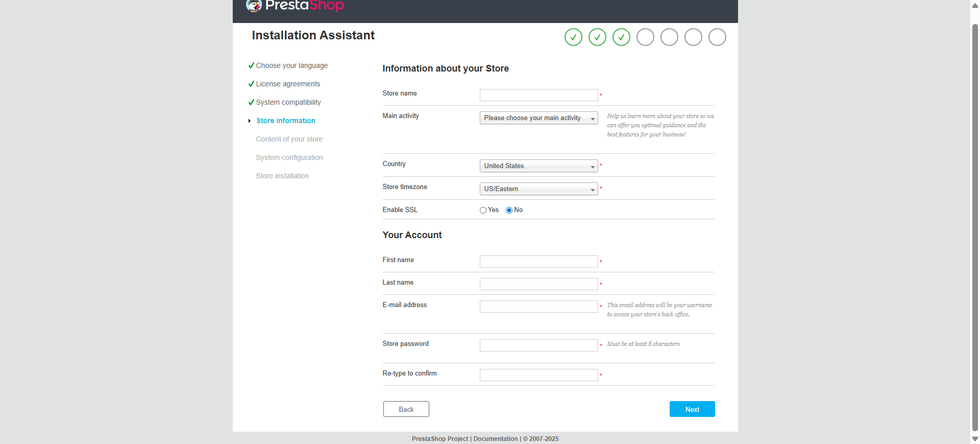Viewport: 980px width, 444px height.
Task: Open the Main activity dropdown
Action: (538, 118)
